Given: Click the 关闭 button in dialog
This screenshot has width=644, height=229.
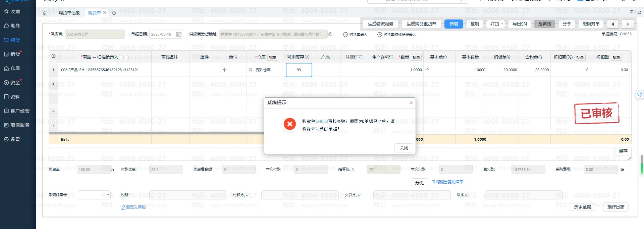Looking at the screenshot, I should click(404, 148).
